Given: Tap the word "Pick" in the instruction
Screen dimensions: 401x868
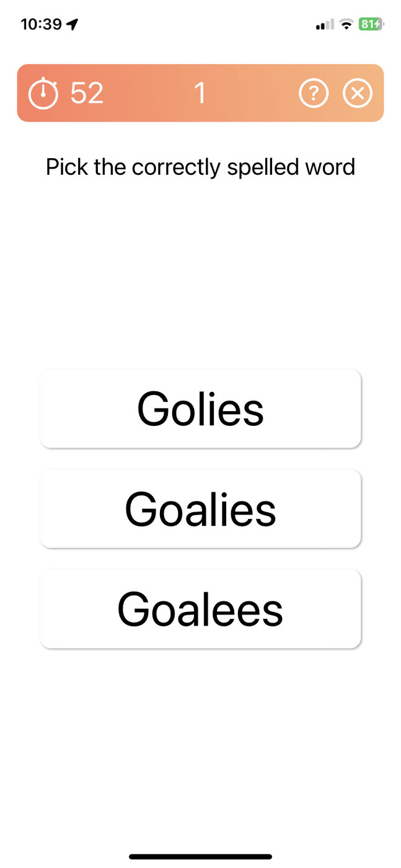Looking at the screenshot, I should tap(67, 167).
